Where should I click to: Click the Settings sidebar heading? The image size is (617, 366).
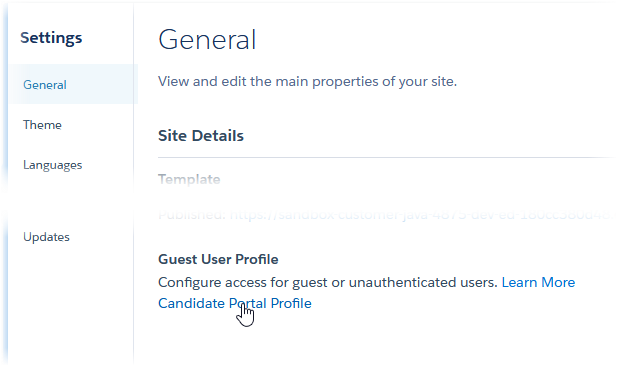tap(51, 38)
